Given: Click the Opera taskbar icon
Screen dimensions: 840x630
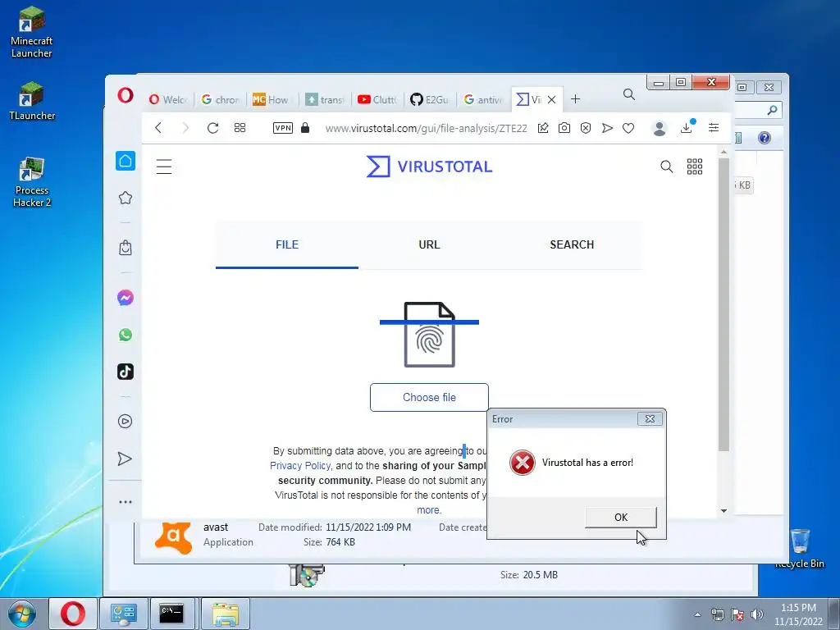Looking at the screenshot, I should pos(73,614).
